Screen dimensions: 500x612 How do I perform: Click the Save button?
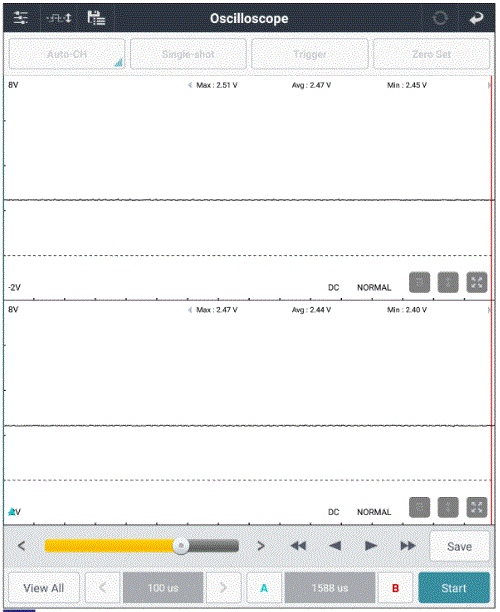click(x=459, y=546)
